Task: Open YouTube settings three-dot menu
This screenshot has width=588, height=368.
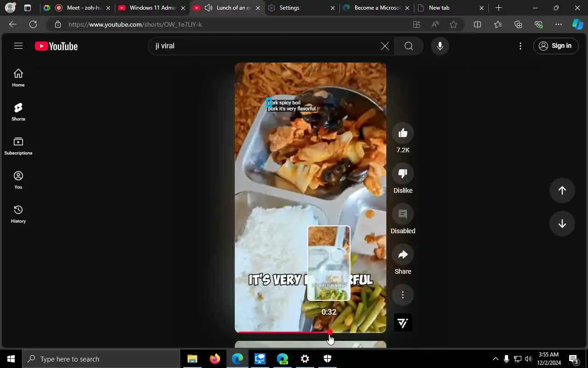Action: pos(520,46)
